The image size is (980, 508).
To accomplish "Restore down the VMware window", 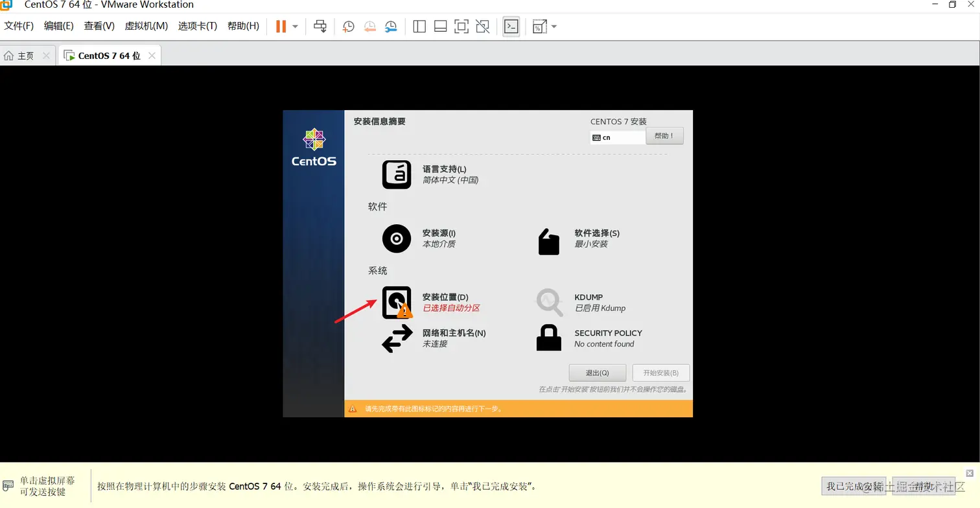I will [x=952, y=5].
